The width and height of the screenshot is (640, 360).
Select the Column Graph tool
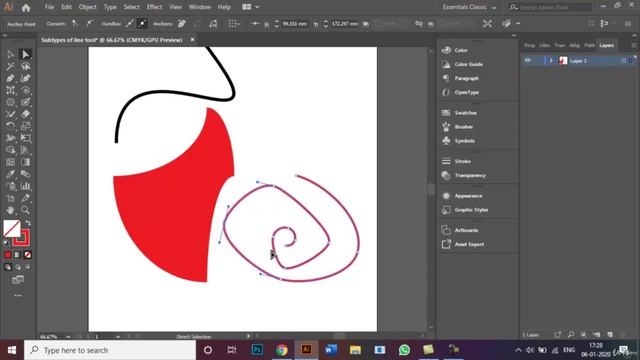click(x=25, y=186)
